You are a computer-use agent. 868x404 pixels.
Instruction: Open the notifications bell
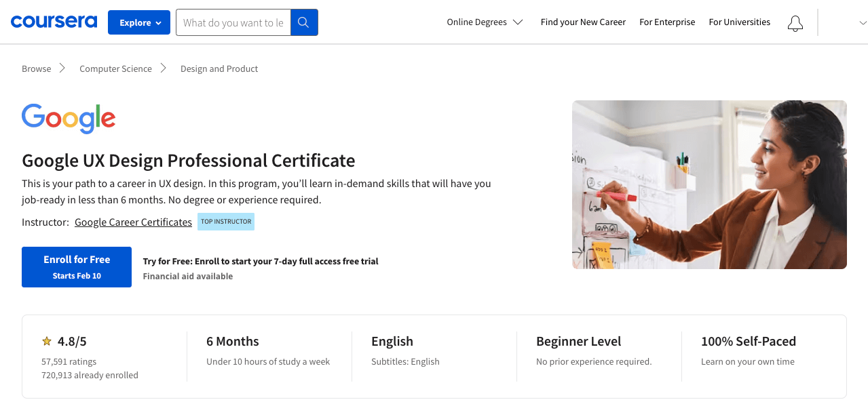pos(795,23)
